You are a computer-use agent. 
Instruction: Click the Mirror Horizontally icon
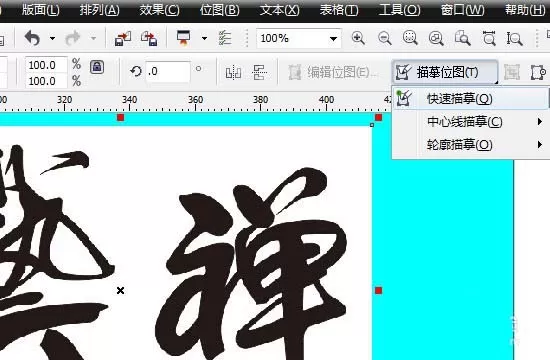[233, 73]
